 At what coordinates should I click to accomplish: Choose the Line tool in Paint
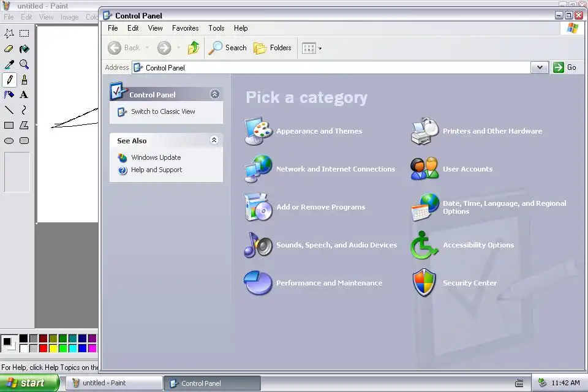9,110
